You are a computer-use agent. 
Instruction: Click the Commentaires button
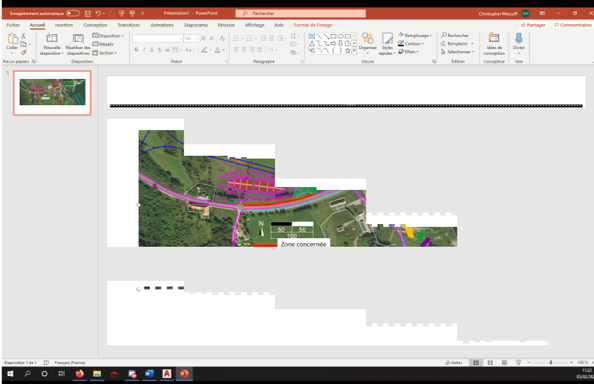(573, 25)
